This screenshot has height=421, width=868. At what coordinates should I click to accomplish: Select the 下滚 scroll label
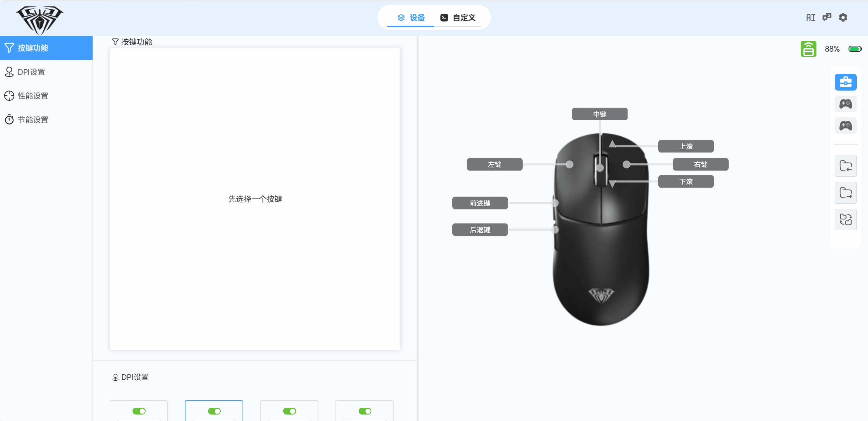click(x=686, y=181)
